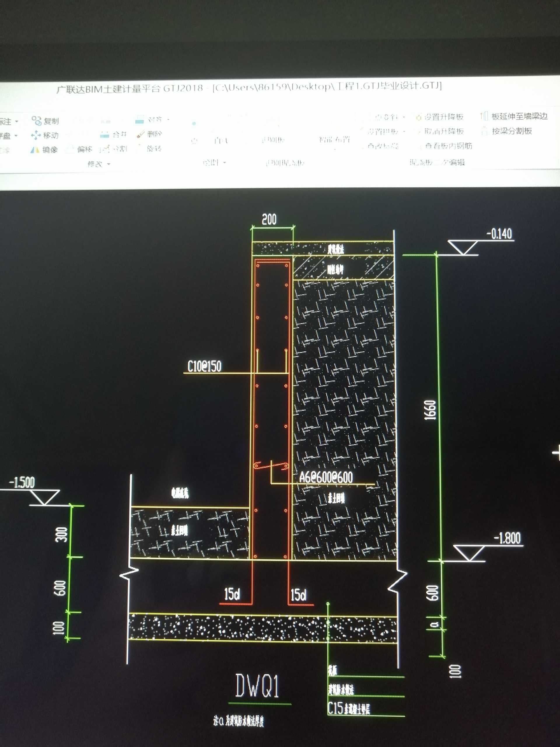560x747 pixels.
Task: Click the 300 dimension on left
Action: pyautogui.click(x=62, y=534)
